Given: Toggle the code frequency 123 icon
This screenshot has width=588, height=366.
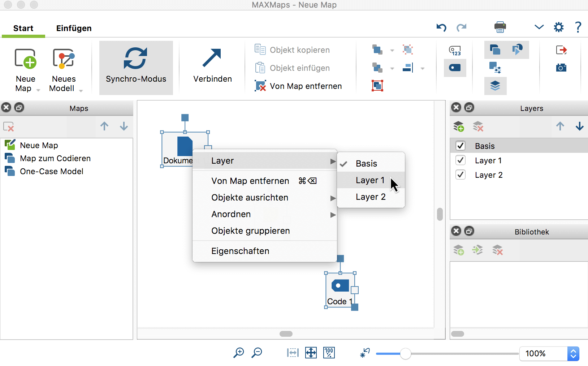Looking at the screenshot, I should pyautogui.click(x=455, y=51).
